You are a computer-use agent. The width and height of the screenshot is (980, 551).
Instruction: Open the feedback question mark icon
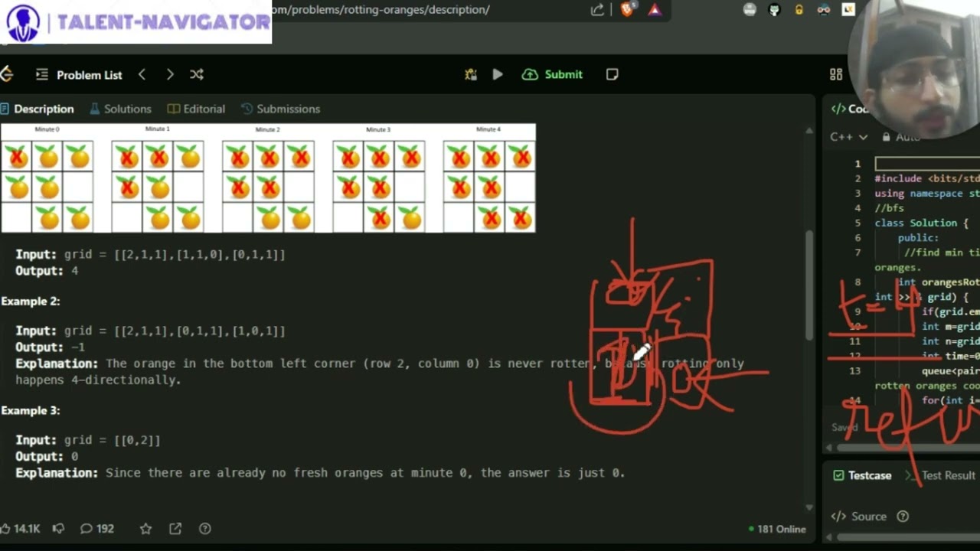pyautogui.click(x=204, y=529)
